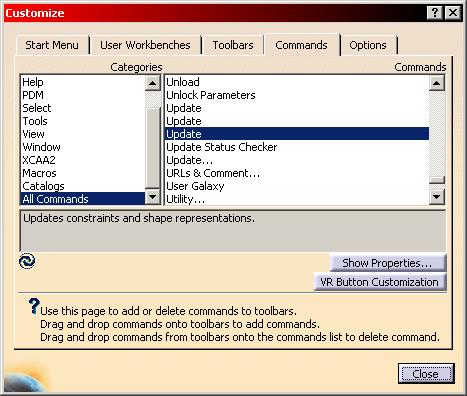The height and width of the screenshot is (396, 467).
Task: Click Commands list scroll up arrow
Action: pos(436,83)
